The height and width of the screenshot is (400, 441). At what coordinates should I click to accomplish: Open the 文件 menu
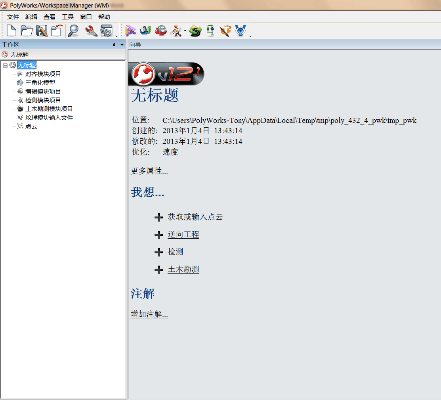tap(13, 17)
